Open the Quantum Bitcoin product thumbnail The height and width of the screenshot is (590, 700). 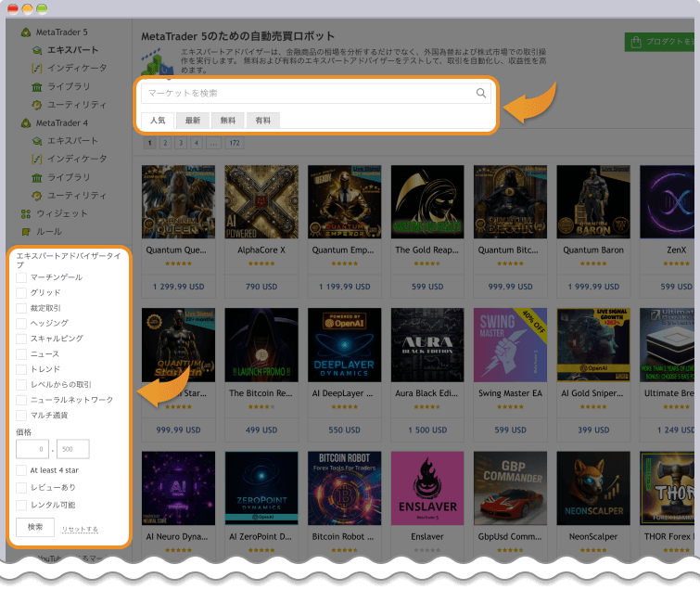tap(510, 202)
